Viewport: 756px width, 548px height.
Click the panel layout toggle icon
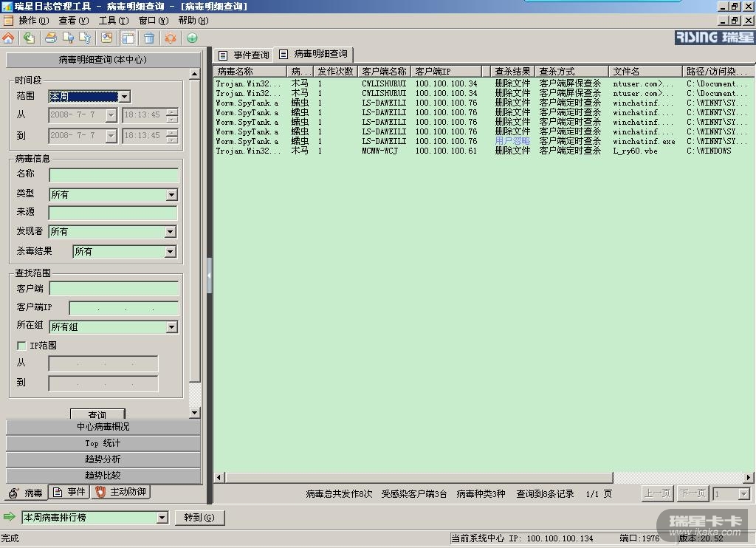pyautogui.click(x=128, y=38)
